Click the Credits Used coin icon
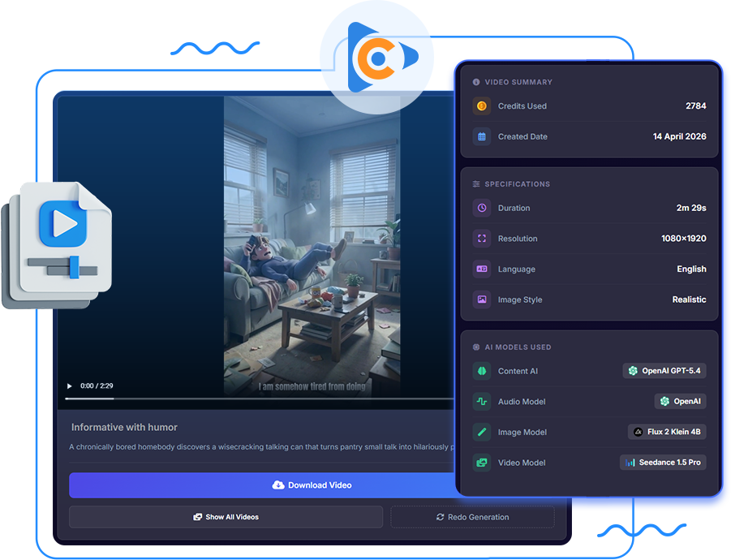The width and height of the screenshot is (731, 560). point(481,106)
